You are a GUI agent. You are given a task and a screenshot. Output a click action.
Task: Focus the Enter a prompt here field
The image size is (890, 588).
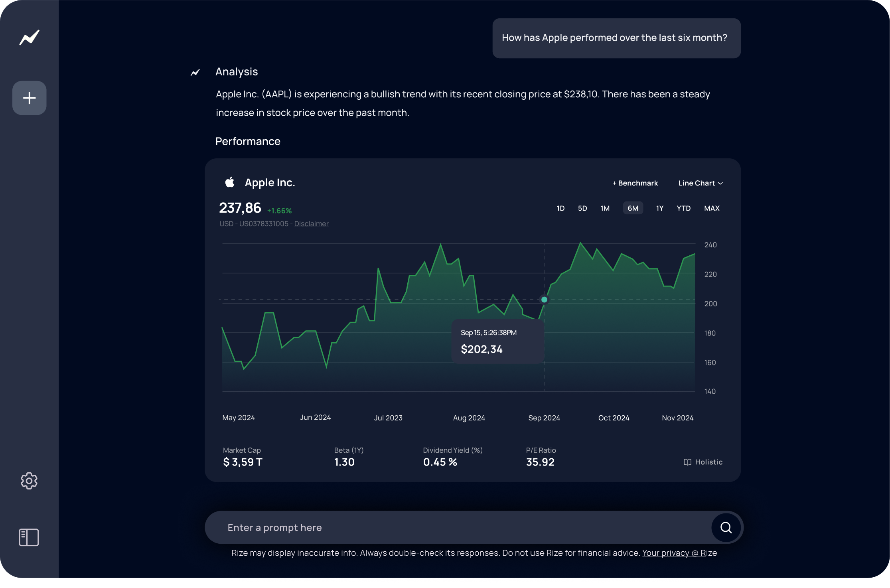point(458,528)
